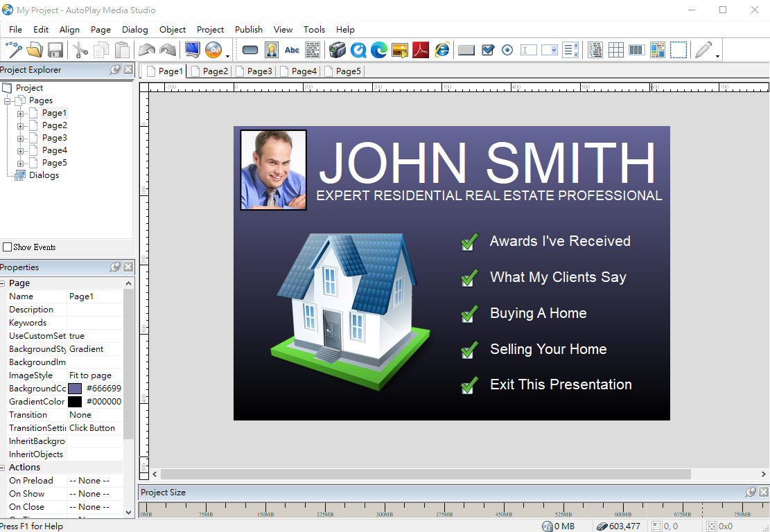Preview the project with the monitor icon
Image resolution: width=770 pixels, height=532 pixels.
click(x=193, y=50)
